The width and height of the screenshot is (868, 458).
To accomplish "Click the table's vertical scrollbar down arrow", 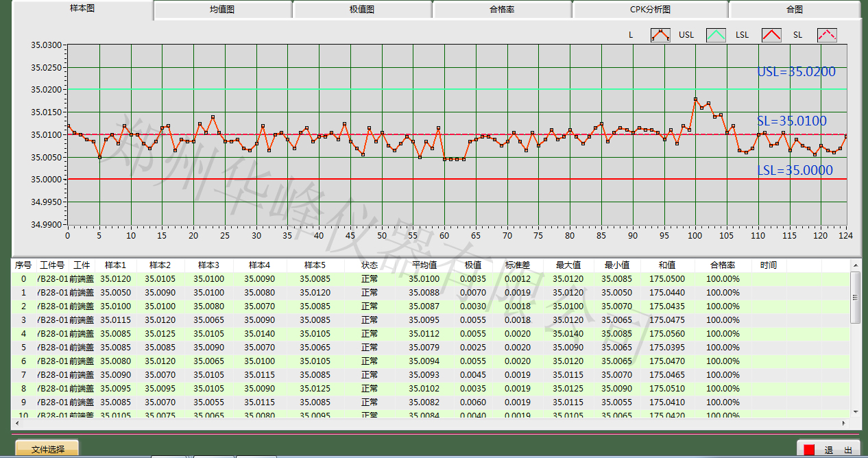I will click(855, 411).
